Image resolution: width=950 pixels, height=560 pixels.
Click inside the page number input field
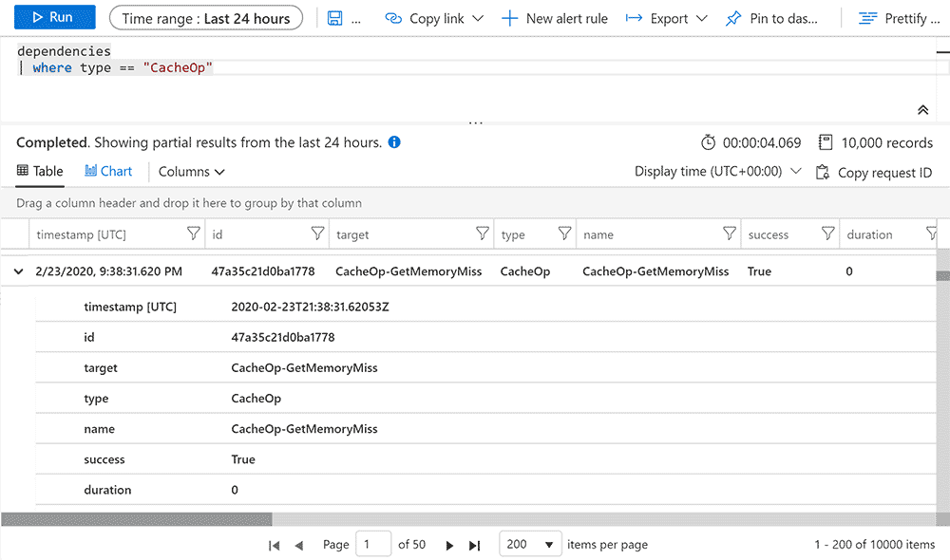(373, 545)
